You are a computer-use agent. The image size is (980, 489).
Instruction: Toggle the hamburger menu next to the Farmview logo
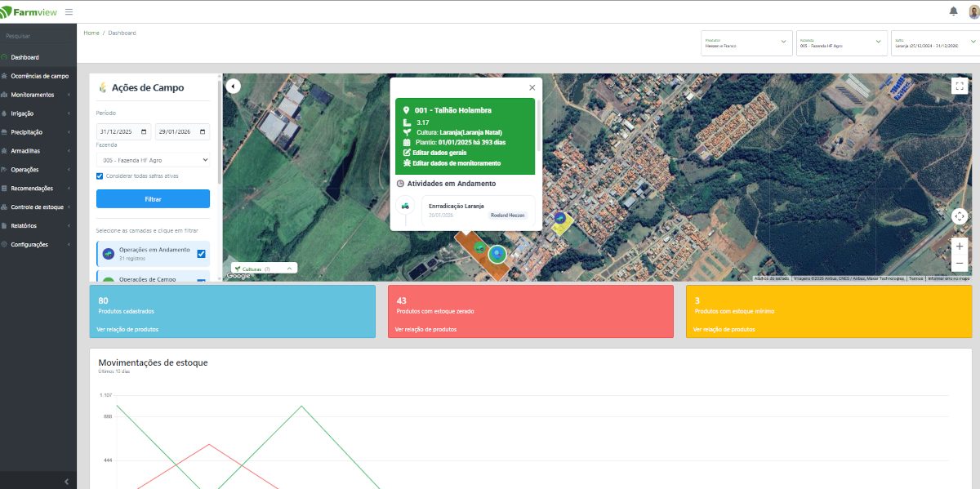(x=69, y=12)
